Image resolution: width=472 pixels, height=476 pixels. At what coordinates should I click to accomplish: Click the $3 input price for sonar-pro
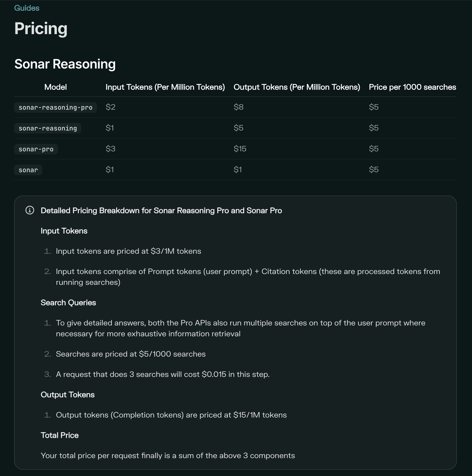111,149
